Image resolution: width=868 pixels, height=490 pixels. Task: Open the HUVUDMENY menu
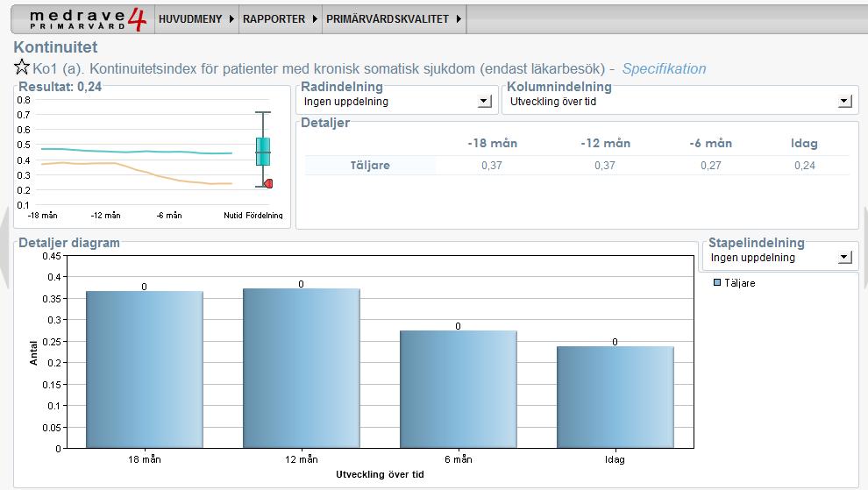(x=196, y=18)
